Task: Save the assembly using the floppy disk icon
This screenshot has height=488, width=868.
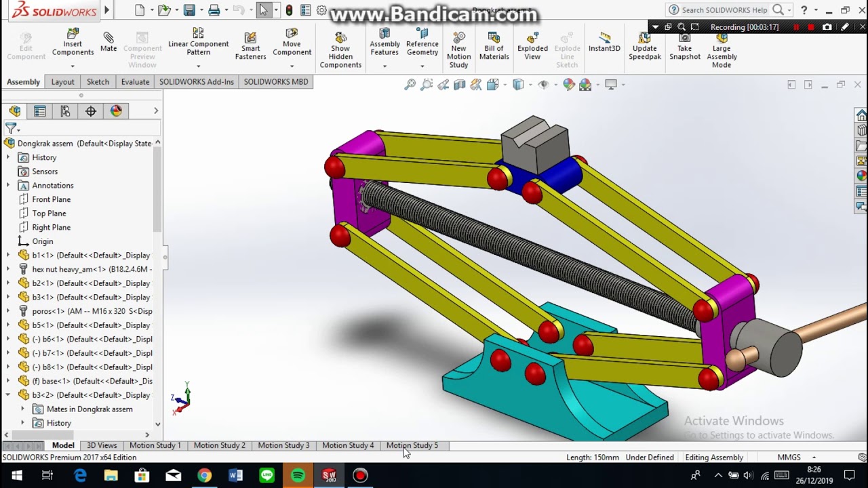Action: [189, 10]
